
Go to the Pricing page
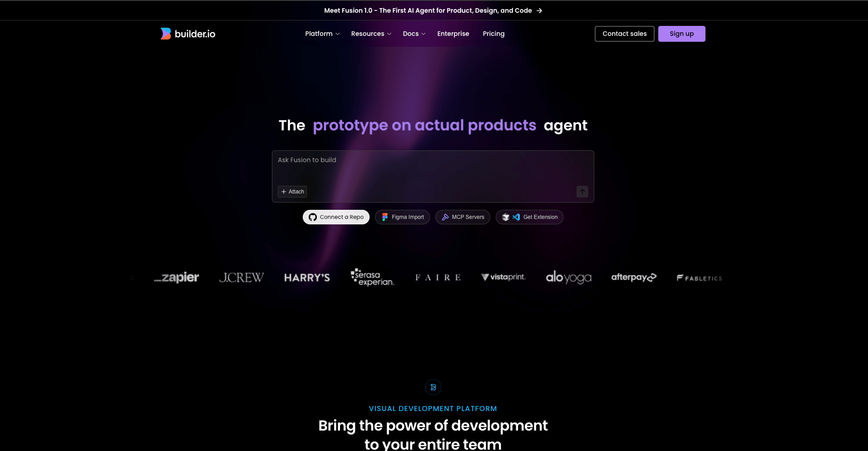(x=493, y=34)
